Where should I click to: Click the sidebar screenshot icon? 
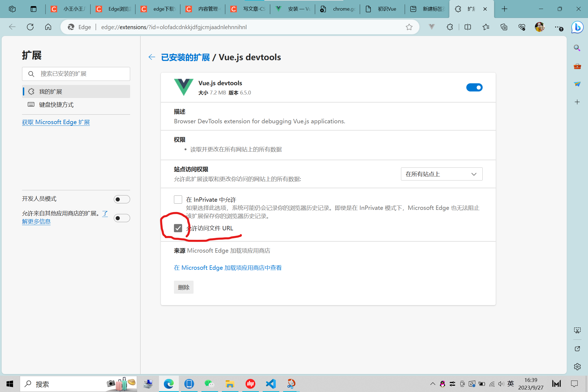(x=577, y=330)
